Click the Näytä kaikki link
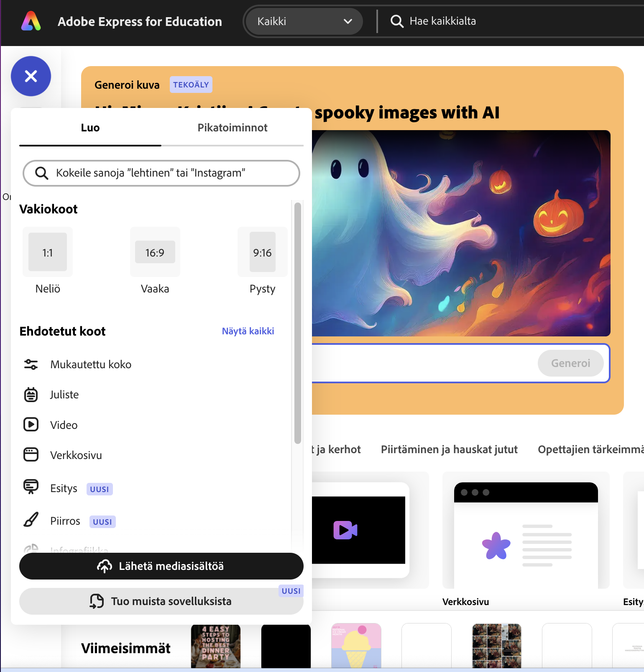The height and width of the screenshot is (672, 644). (248, 331)
